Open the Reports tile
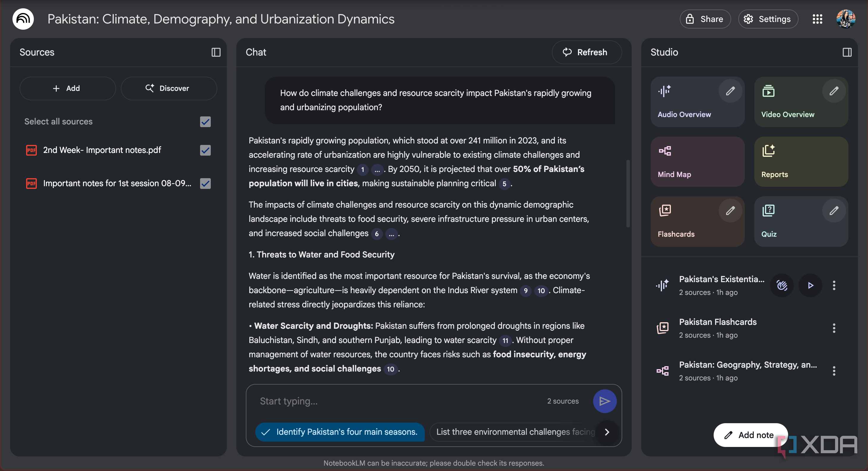Screen dimensions: 868x471 point(801,162)
